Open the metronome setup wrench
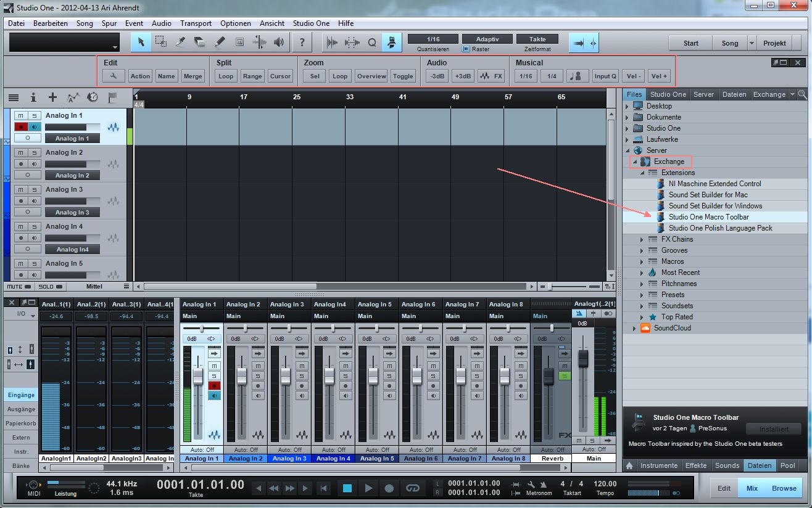The image size is (812, 508). pyautogui.click(x=531, y=484)
